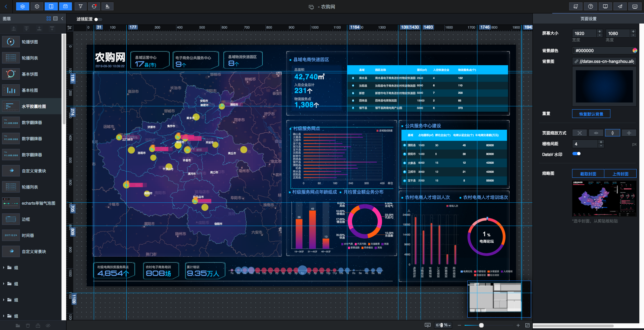
Task: Click the refresh icon with red dot
Action: point(94,6)
